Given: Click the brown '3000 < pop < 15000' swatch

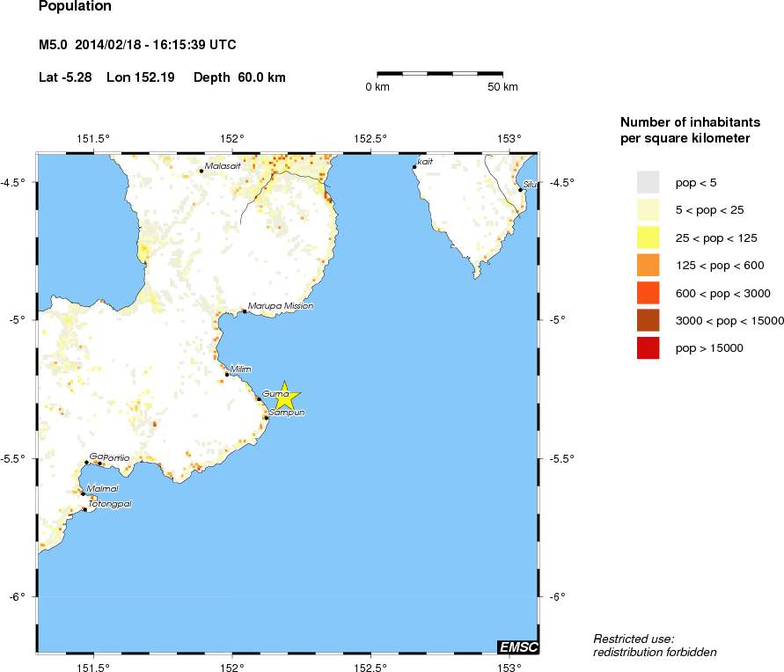Looking at the screenshot, I should click(x=648, y=320).
